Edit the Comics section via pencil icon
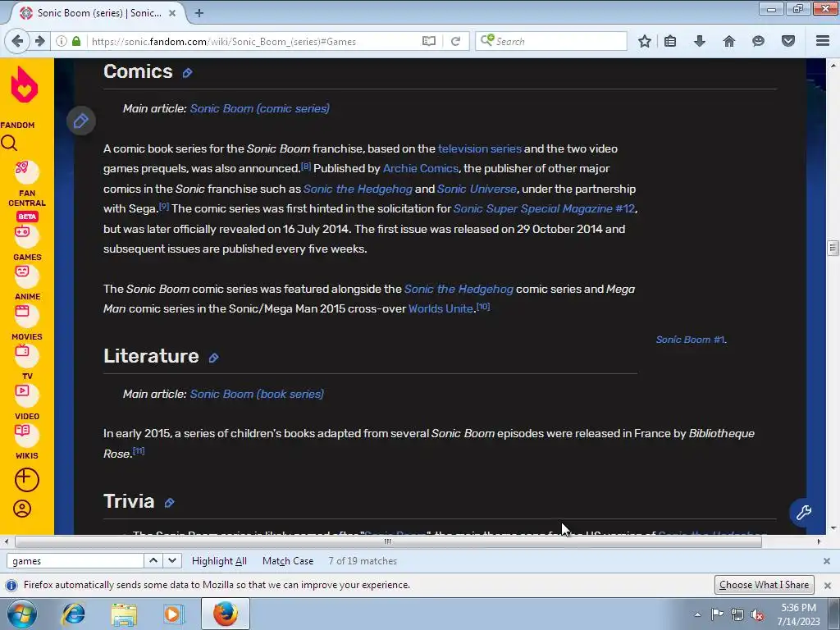The height and width of the screenshot is (630, 840). (187, 73)
